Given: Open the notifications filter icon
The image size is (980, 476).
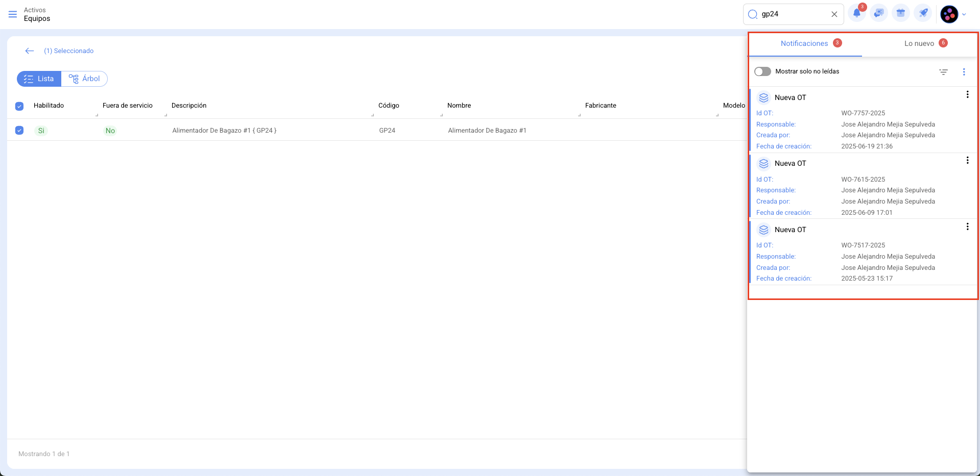Looking at the screenshot, I should coord(943,72).
